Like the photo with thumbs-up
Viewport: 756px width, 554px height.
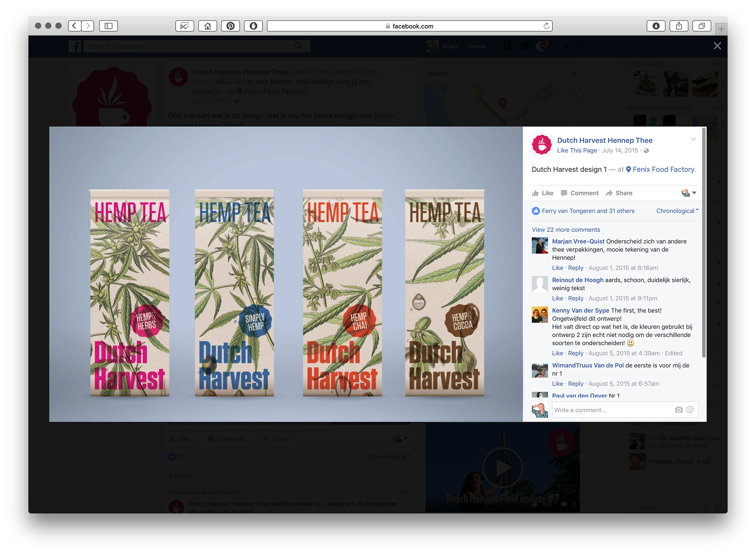tap(543, 193)
